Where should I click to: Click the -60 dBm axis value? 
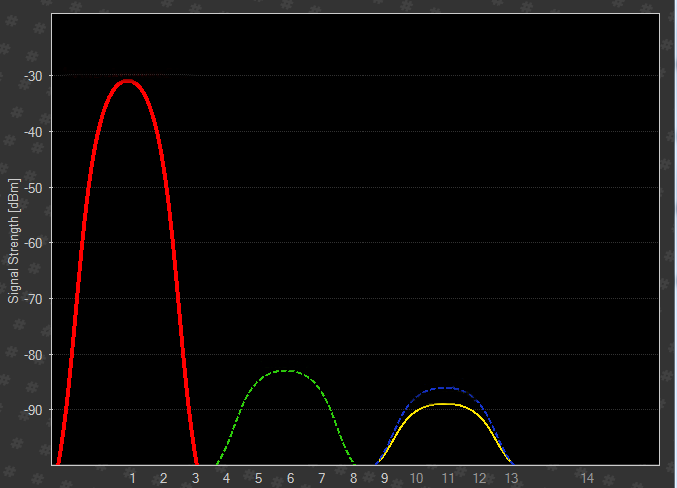33,243
